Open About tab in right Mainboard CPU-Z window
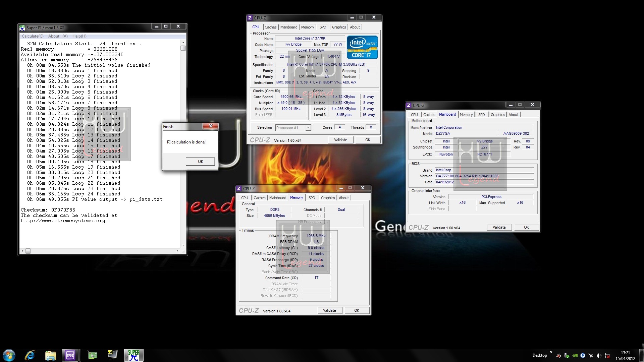The height and width of the screenshot is (362, 644). (x=514, y=115)
